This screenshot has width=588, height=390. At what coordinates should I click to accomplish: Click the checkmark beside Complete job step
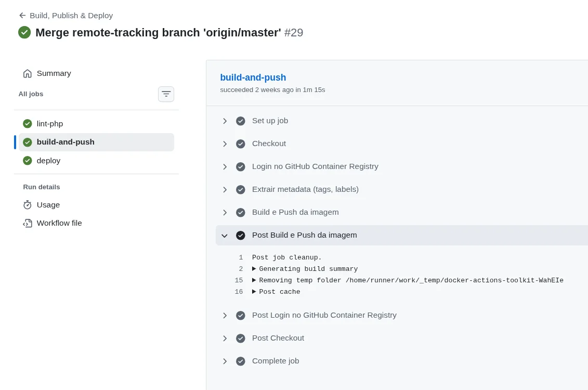[241, 361]
